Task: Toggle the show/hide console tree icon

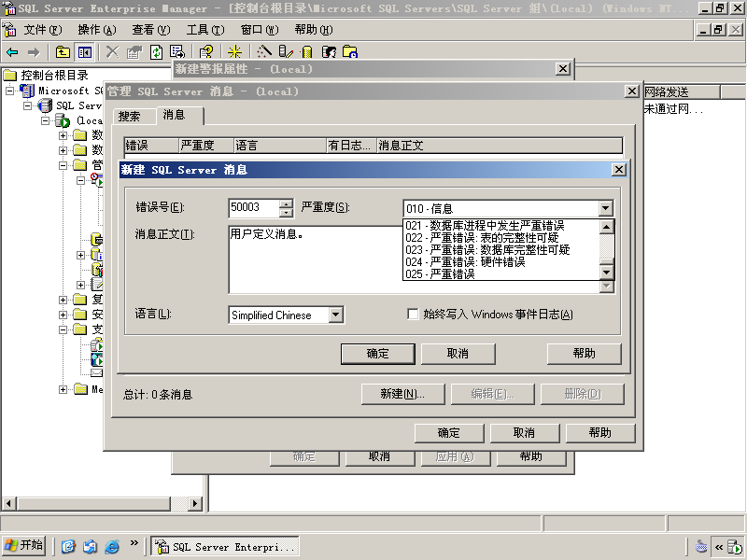Action: pyautogui.click(x=85, y=52)
